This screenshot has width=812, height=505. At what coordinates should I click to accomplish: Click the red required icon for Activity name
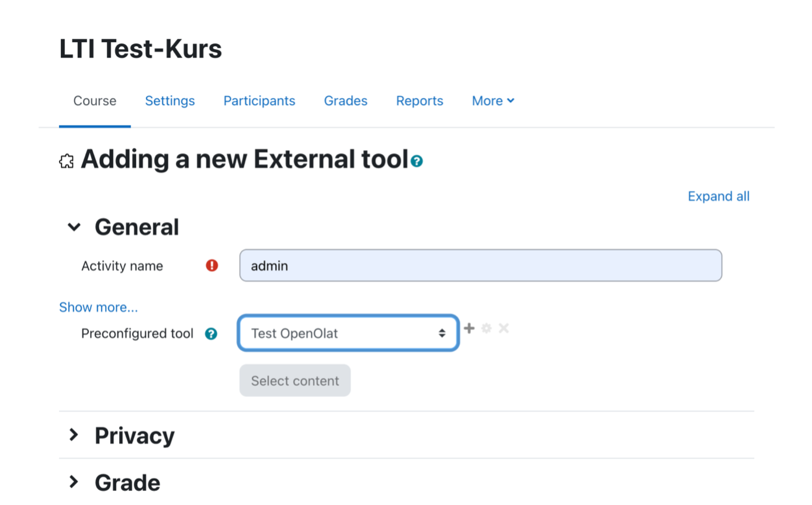pos(212,266)
